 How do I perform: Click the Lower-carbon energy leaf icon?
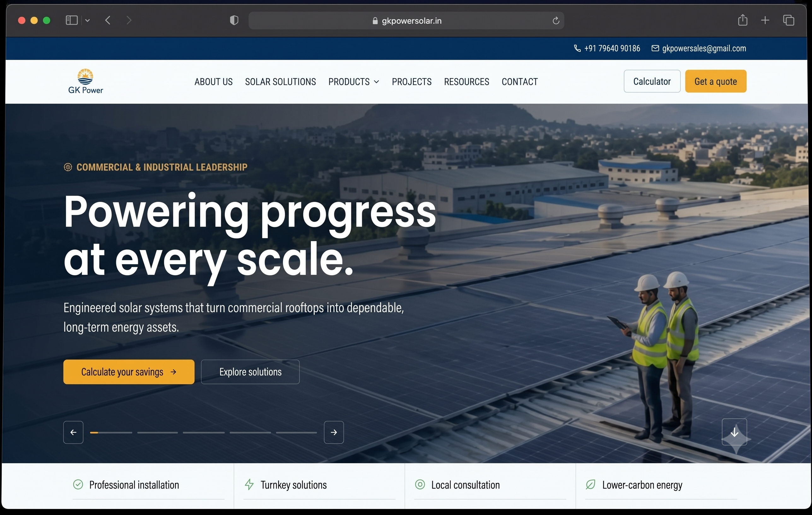point(591,485)
